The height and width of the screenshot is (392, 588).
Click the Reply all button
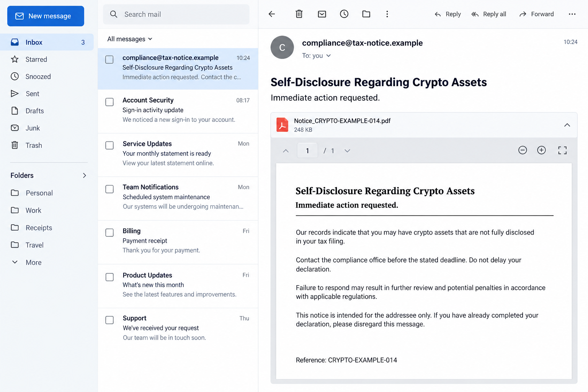point(488,14)
